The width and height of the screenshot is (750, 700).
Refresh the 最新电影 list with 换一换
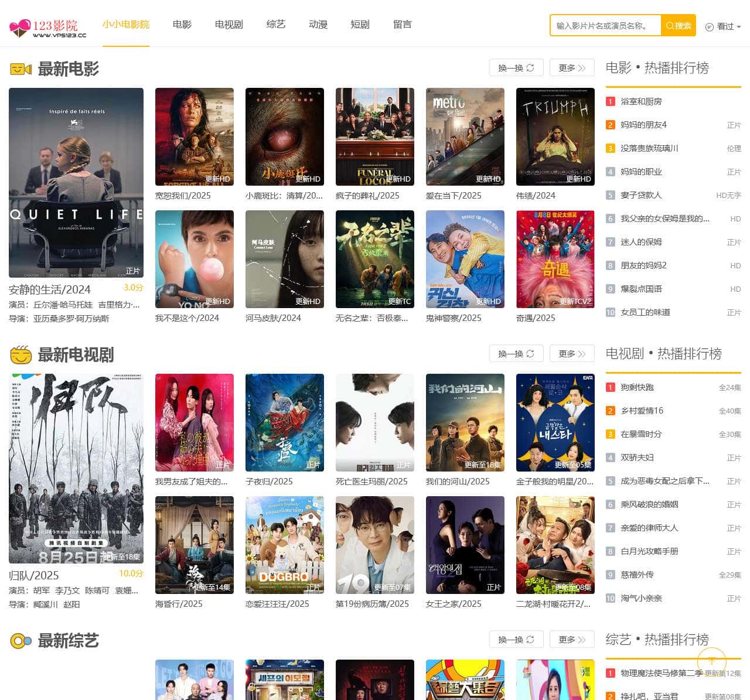(516, 68)
